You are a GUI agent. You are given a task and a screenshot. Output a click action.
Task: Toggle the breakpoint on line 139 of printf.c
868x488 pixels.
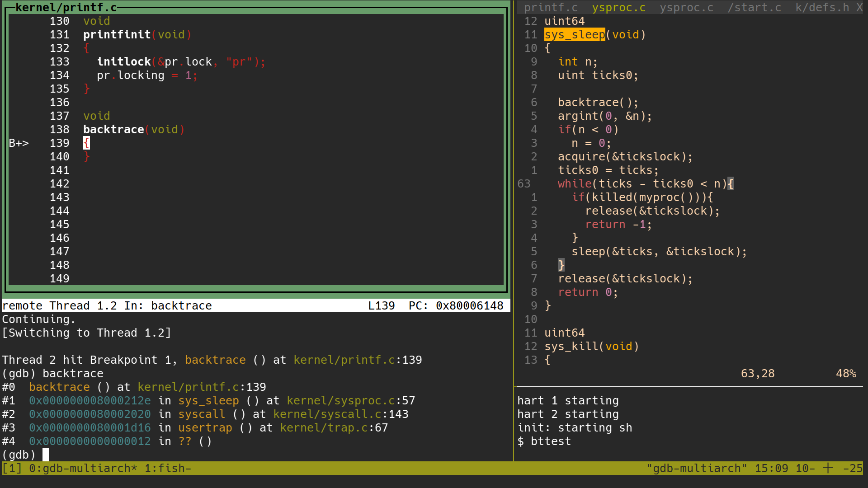click(59, 143)
